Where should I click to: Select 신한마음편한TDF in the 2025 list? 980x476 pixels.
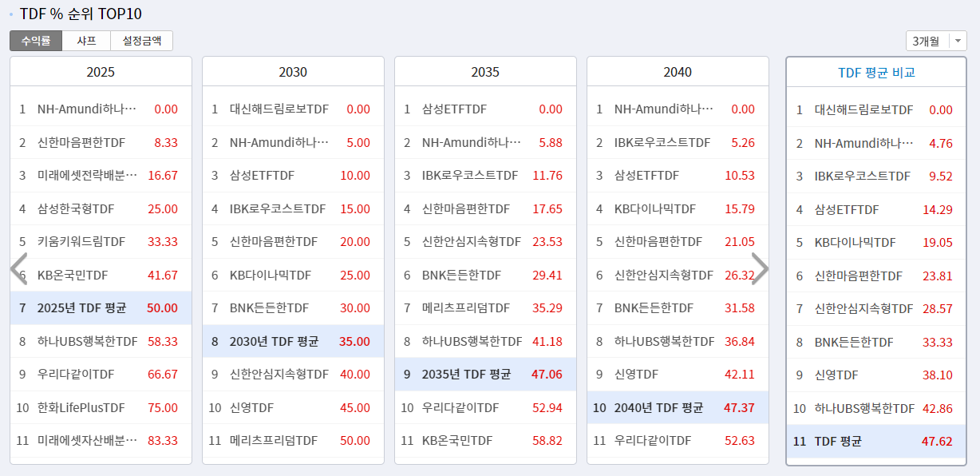[101, 142]
